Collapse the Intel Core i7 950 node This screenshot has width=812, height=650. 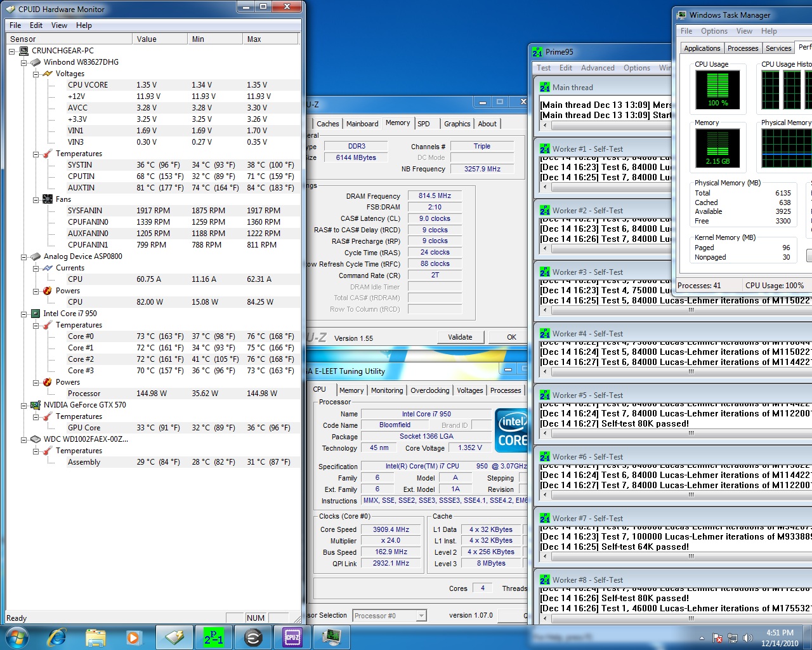(x=24, y=314)
